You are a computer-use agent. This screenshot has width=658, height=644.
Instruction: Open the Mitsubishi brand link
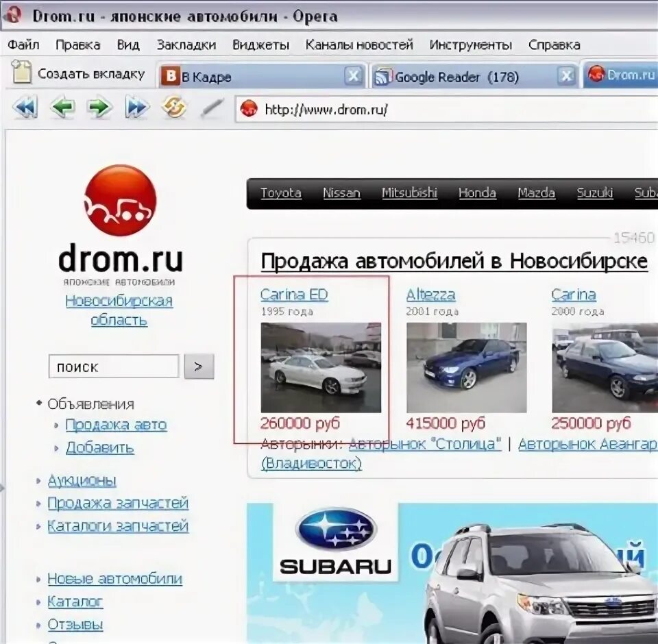coord(409,193)
